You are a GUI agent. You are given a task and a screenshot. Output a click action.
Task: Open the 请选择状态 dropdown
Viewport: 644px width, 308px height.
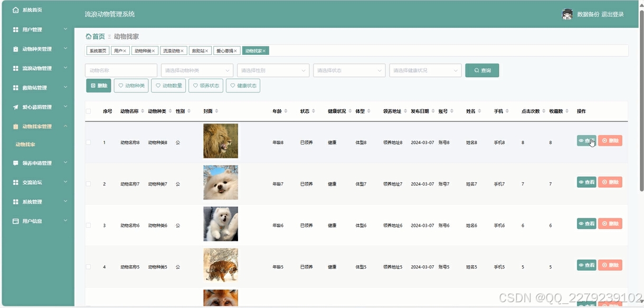(x=349, y=70)
